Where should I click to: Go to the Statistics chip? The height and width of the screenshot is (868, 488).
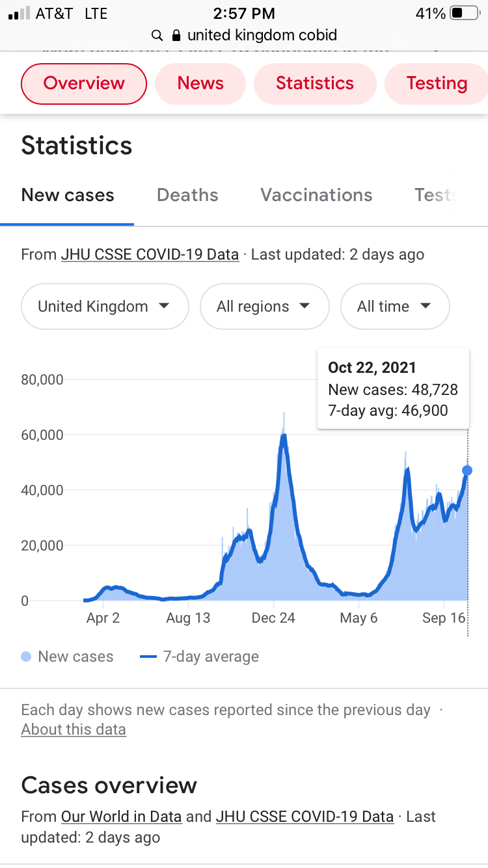click(315, 83)
